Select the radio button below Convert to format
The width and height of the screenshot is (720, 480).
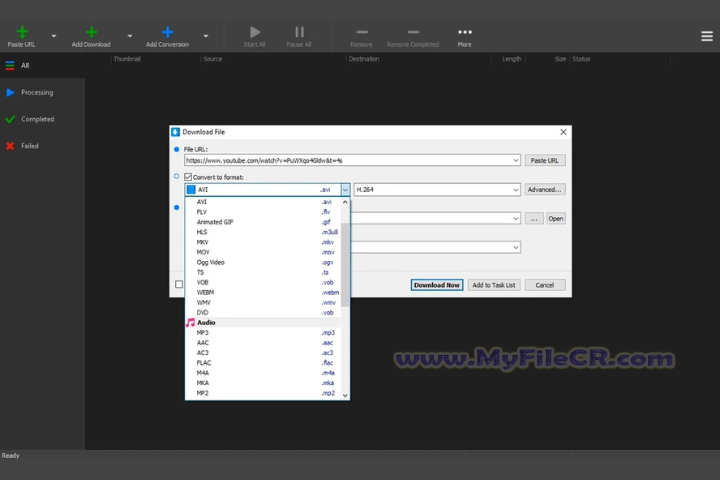[x=177, y=208]
